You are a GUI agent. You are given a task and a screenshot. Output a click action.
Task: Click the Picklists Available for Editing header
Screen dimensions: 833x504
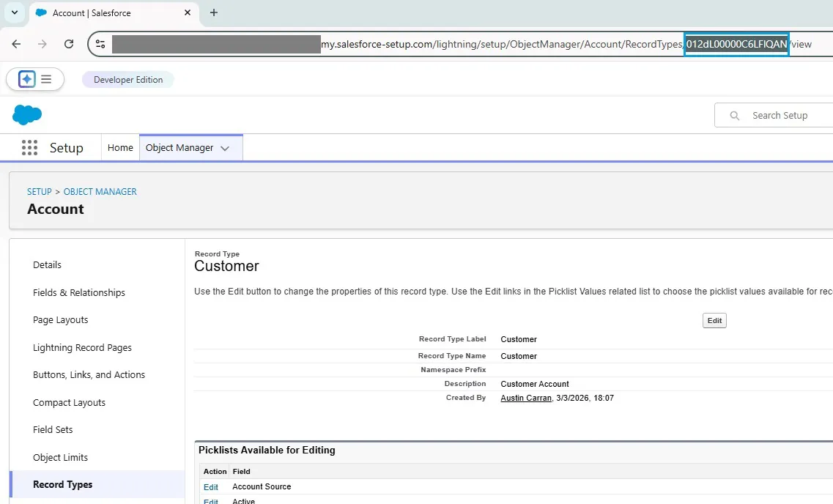267,450
